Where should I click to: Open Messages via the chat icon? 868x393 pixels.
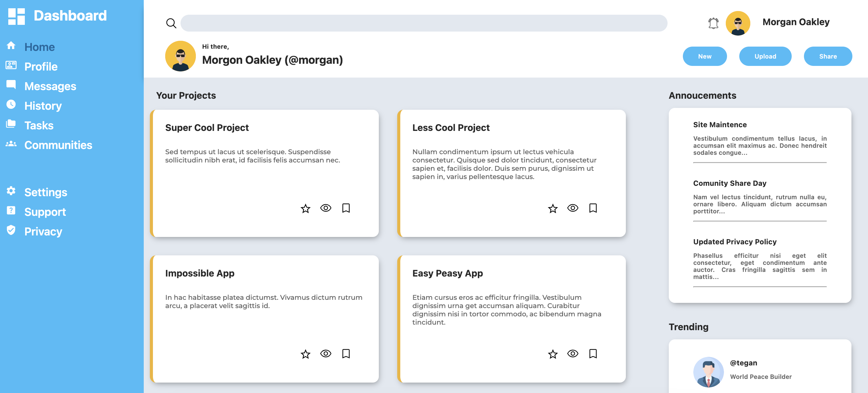(x=11, y=85)
